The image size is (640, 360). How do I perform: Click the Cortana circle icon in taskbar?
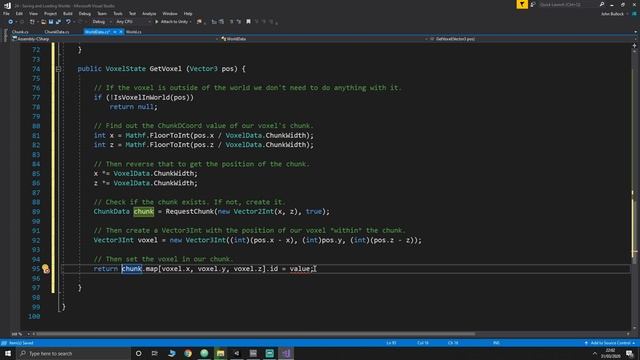(x=139, y=353)
